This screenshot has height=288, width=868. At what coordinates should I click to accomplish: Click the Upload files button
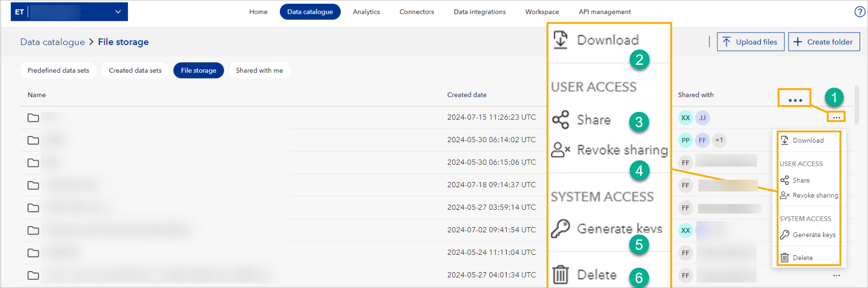coord(750,42)
